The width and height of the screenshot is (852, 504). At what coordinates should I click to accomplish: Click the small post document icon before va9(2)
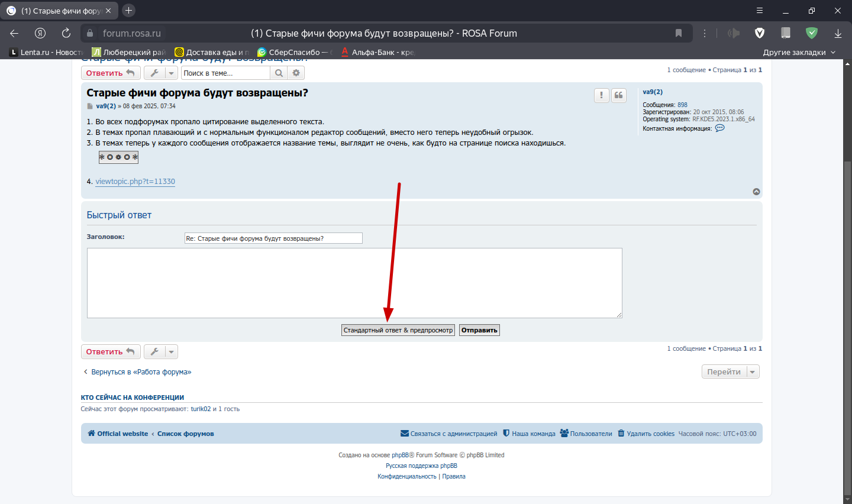tap(90, 106)
